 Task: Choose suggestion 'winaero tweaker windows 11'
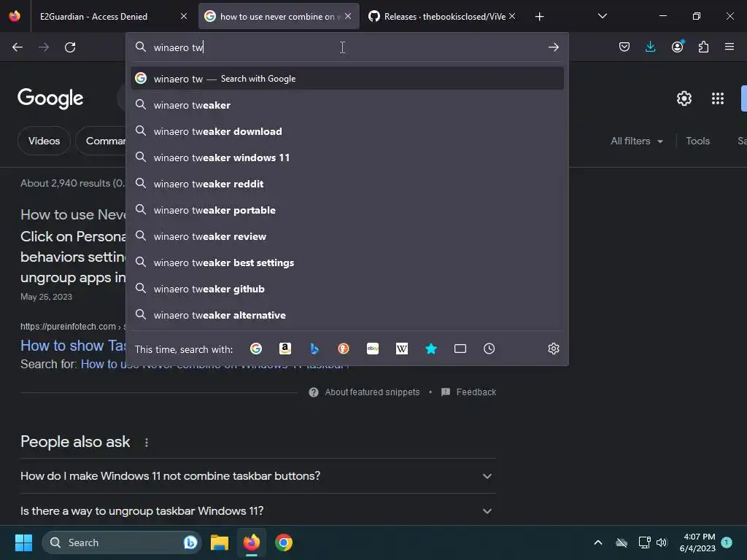[347, 157]
